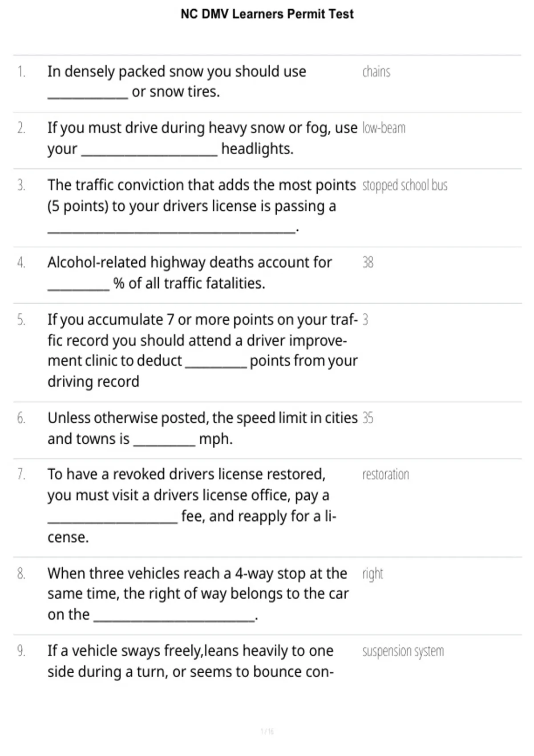
Task: Click question 6 about speed limit in cities
Action: pyautogui.click(x=202, y=428)
